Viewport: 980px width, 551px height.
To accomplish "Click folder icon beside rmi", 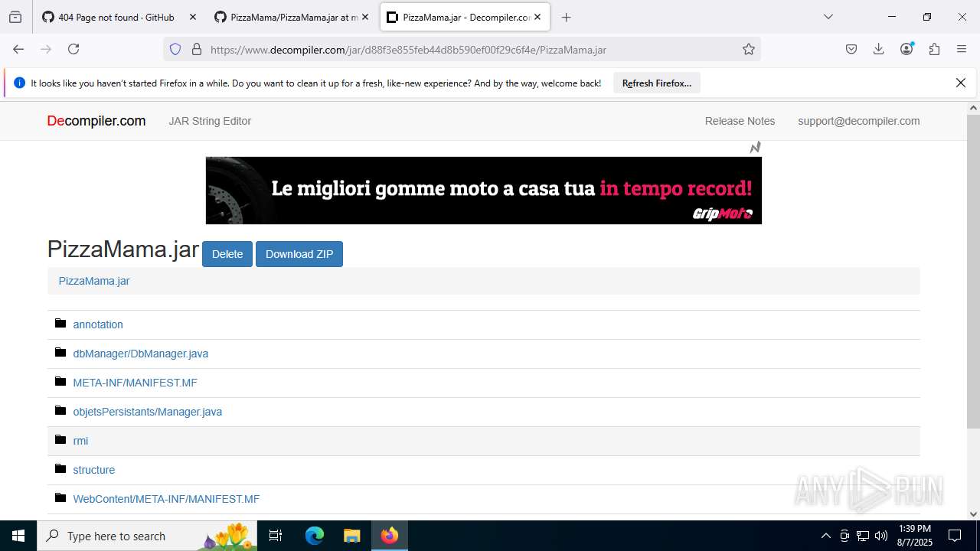I will point(60,440).
